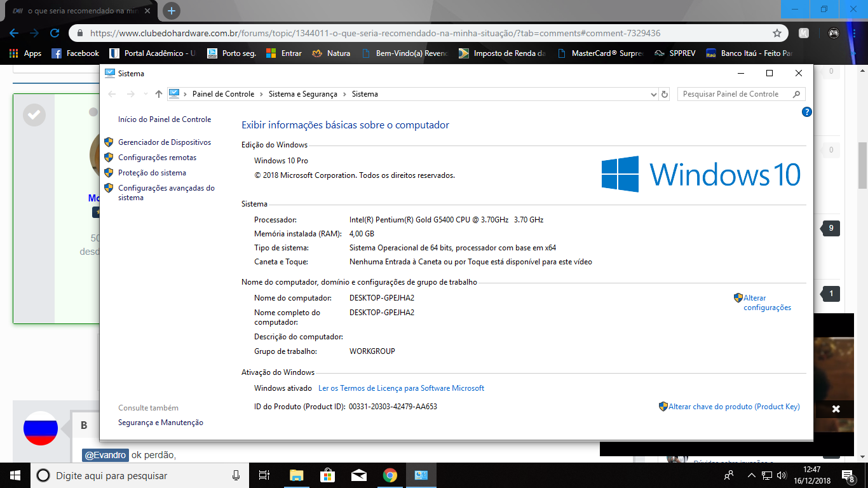Click the Forward arrow in Sistema window
Image resolution: width=868 pixels, height=488 pixels.
click(x=131, y=94)
